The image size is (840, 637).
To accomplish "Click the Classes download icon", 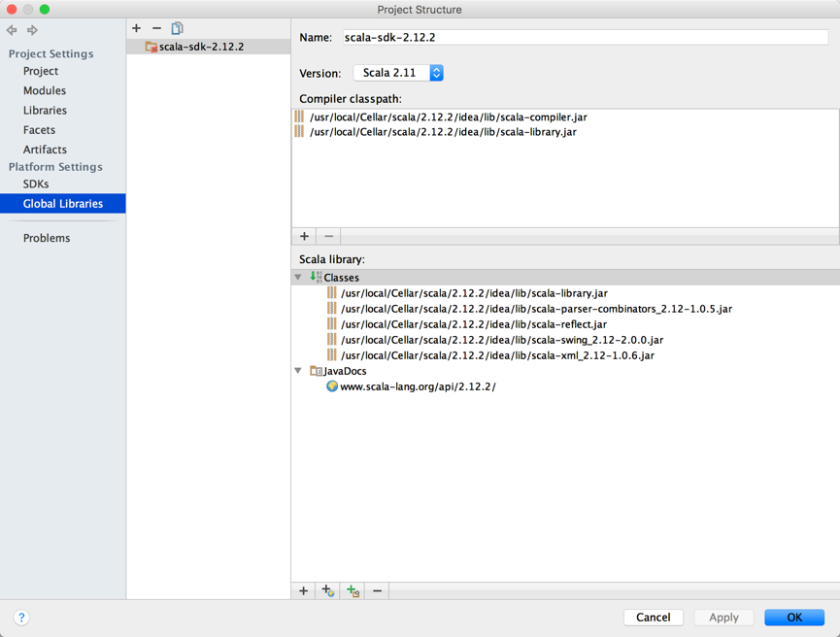I will (316, 278).
